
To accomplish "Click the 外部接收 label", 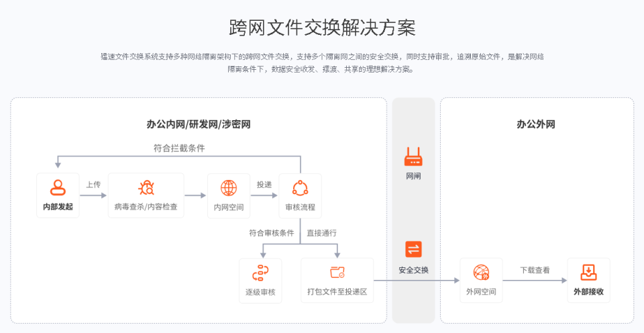I will (588, 291).
